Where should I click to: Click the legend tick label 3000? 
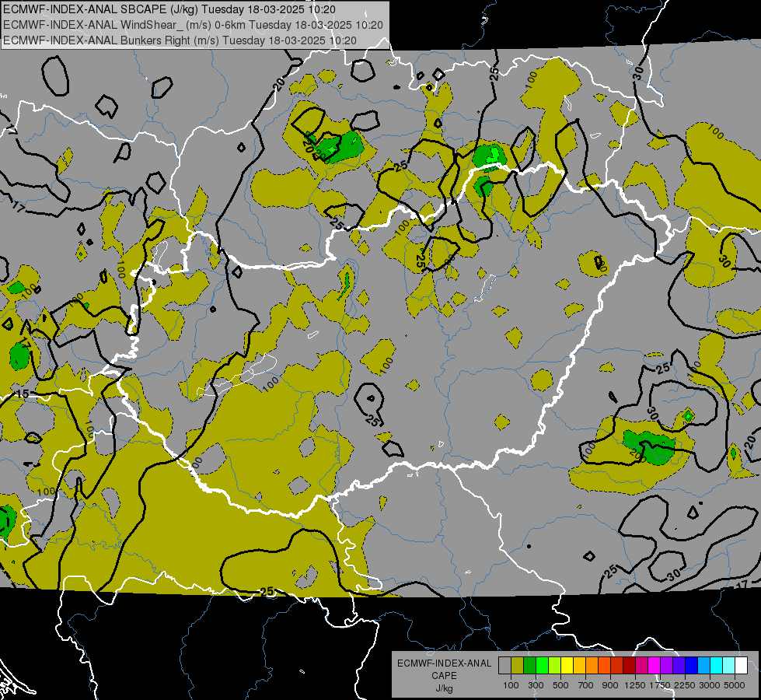click(x=710, y=685)
